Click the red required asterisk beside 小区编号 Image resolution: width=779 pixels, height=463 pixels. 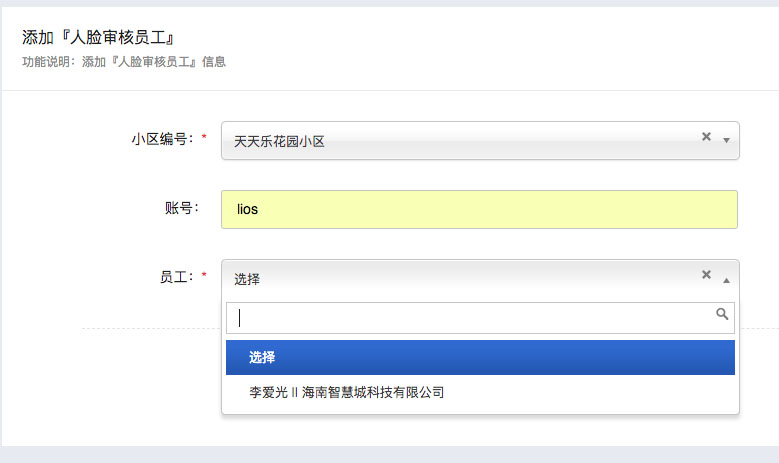pyautogui.click(x=205, y=138)
